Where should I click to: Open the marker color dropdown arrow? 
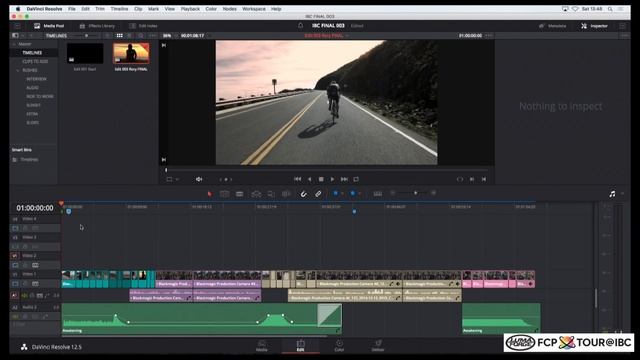360,193
